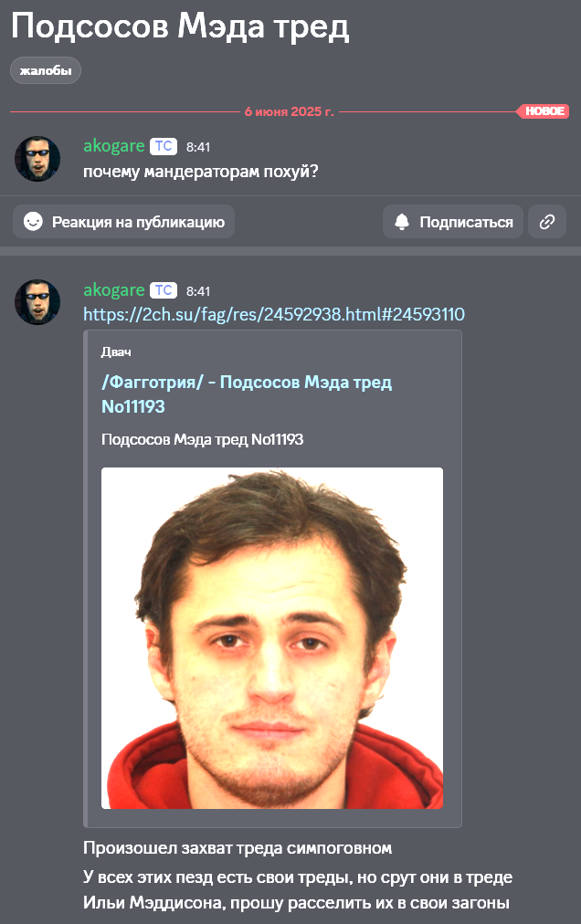
Task: Click the Двач provider label in embed
Action: (116, 352)
